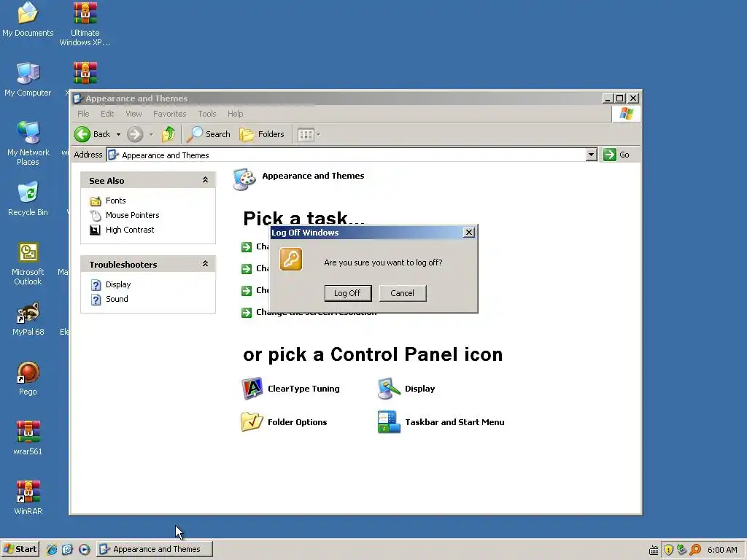
Task: Click the Forward arrow button
Action: (x=135, y=134)
